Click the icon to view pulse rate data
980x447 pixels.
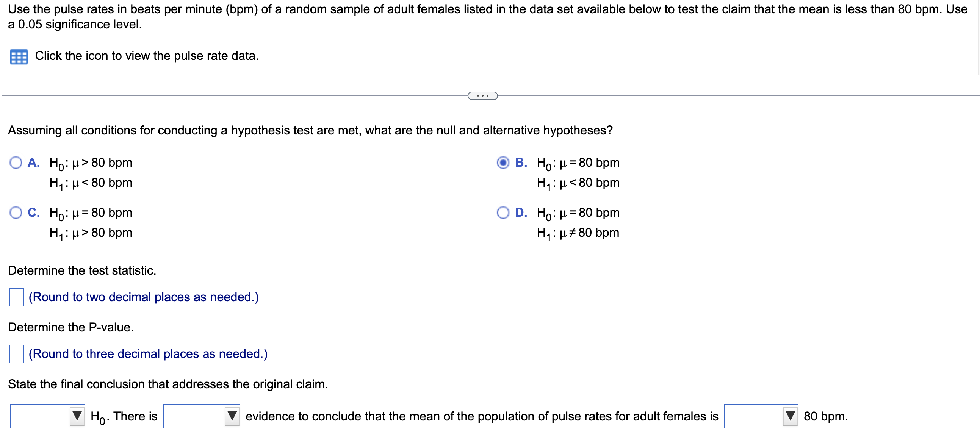pyautogui.click(x=19, y=56)
